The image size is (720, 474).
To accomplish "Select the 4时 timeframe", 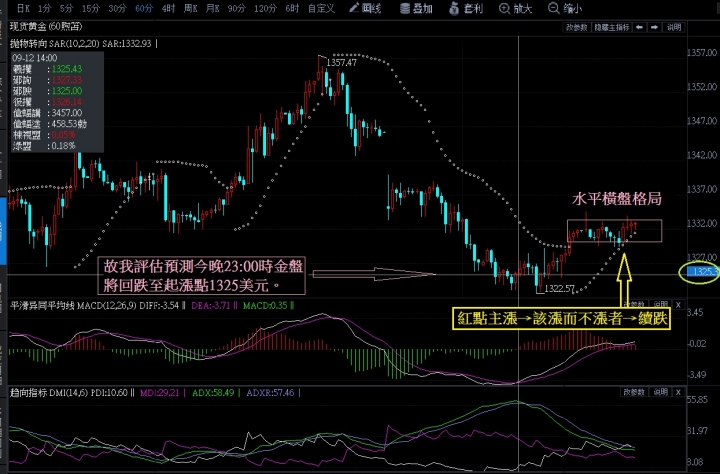I will click(168, 8).
